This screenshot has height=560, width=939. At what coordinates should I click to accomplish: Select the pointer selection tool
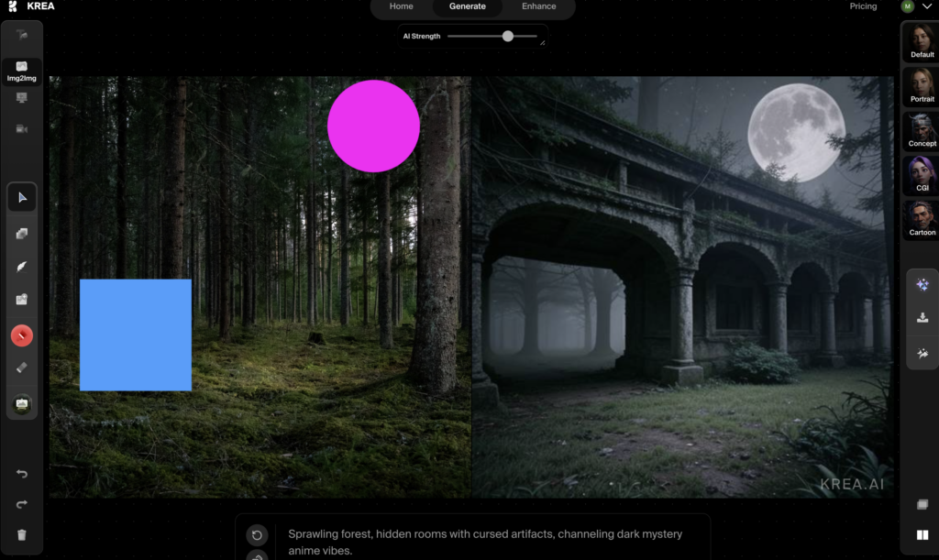pyautogui.click(x=22, y=197)
